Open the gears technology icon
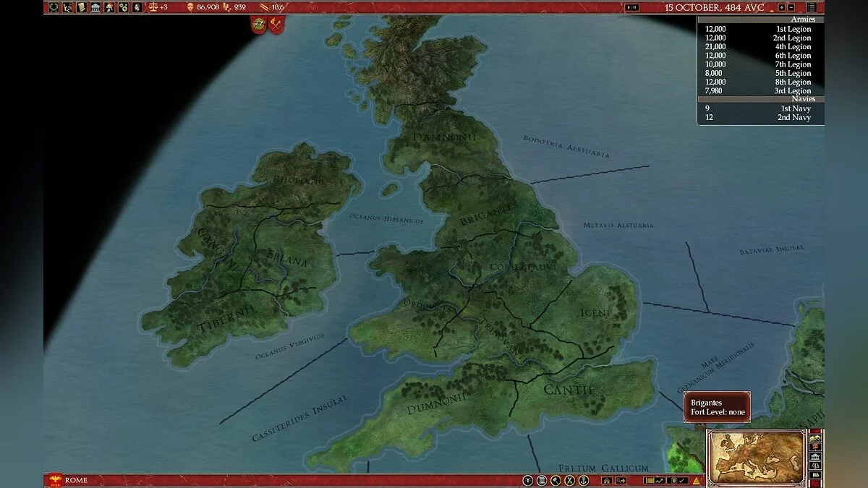Viewport: 868px width, 488px height. pyautogui.click(x=123, y=7)
